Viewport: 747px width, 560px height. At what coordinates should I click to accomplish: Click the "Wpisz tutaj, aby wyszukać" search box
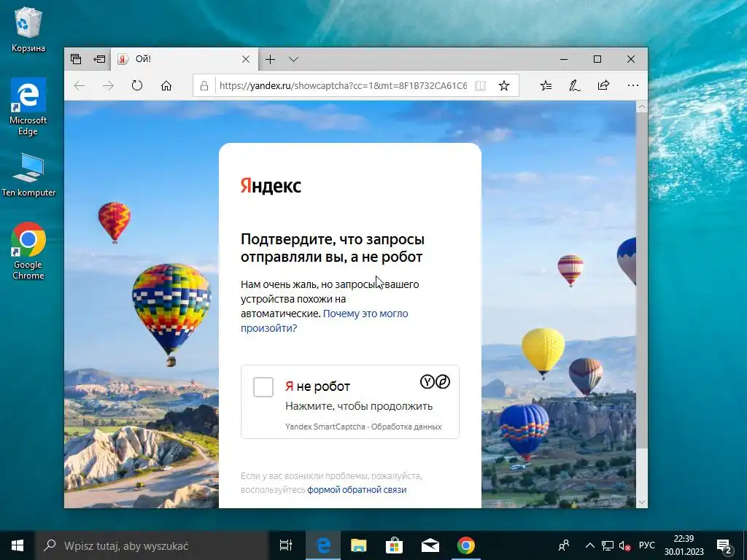(x=152, y=545)
